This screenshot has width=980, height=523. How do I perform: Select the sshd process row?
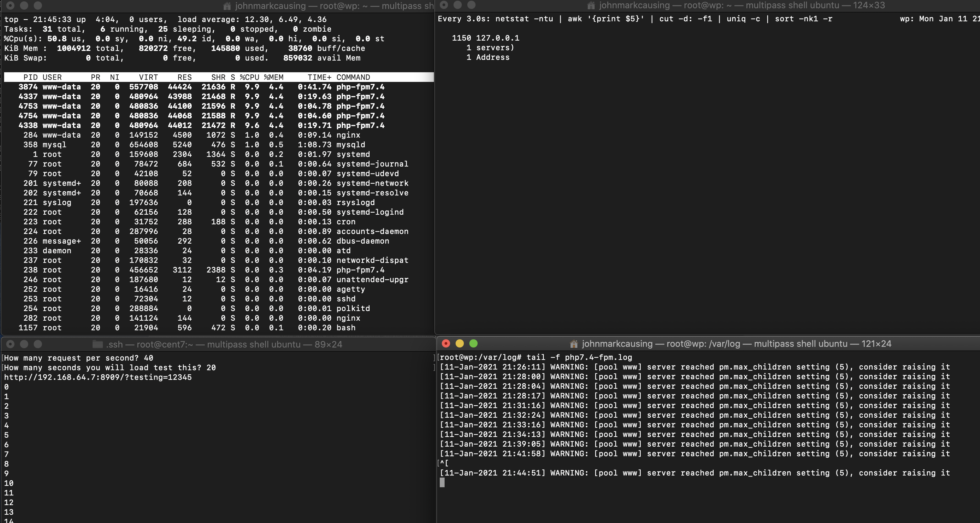point(218,299)
